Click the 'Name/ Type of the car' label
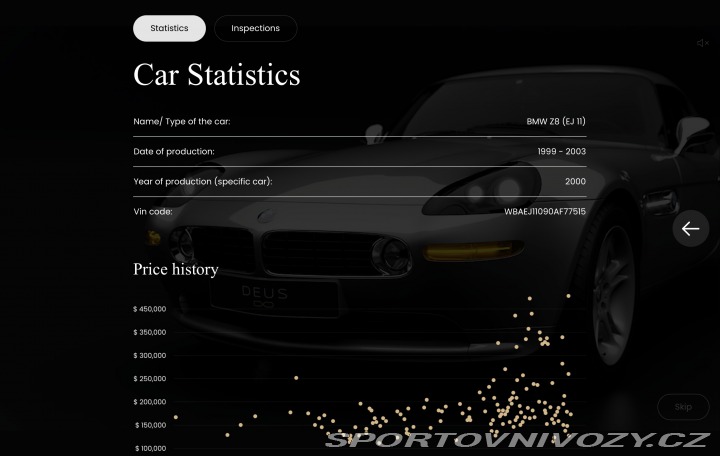The width and height of the screenshot is (720, 456). pos(182,121)
